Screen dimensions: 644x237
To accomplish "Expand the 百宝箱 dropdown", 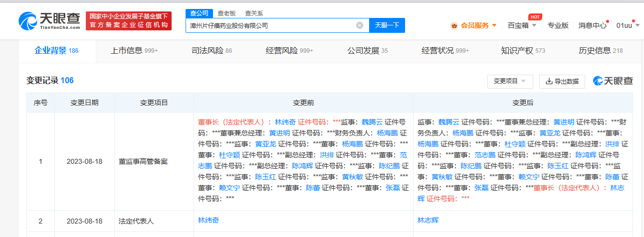I will tap(521, 25).
